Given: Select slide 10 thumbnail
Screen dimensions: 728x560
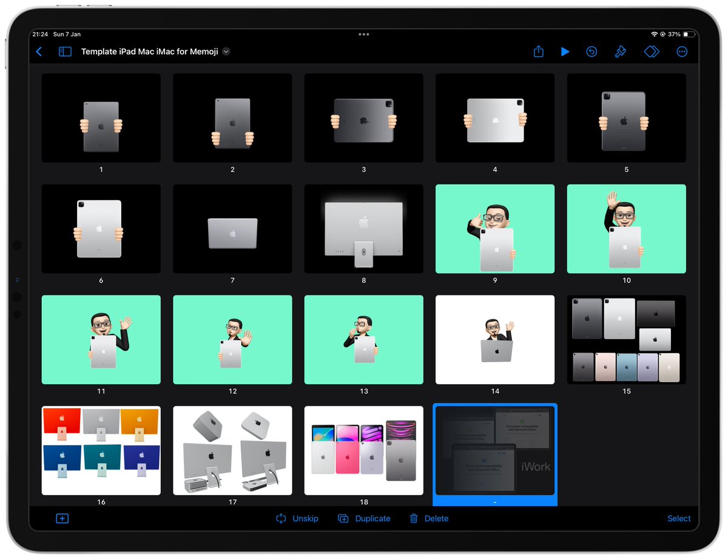Looking at the screenshot, I should [627, 229].
